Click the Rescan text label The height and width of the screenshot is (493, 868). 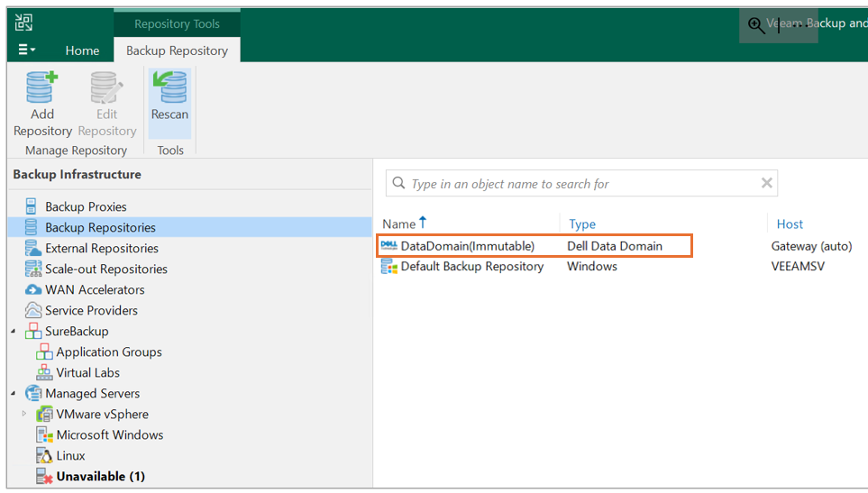point(169,114)
